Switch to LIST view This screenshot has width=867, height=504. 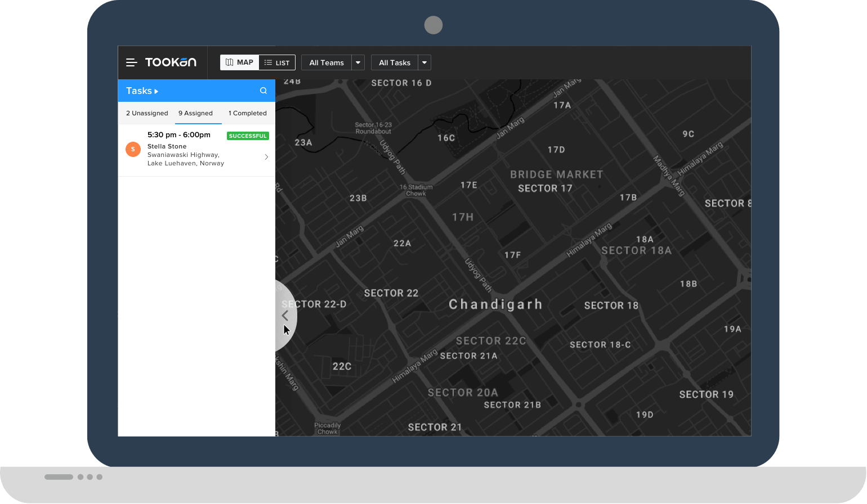277,62
